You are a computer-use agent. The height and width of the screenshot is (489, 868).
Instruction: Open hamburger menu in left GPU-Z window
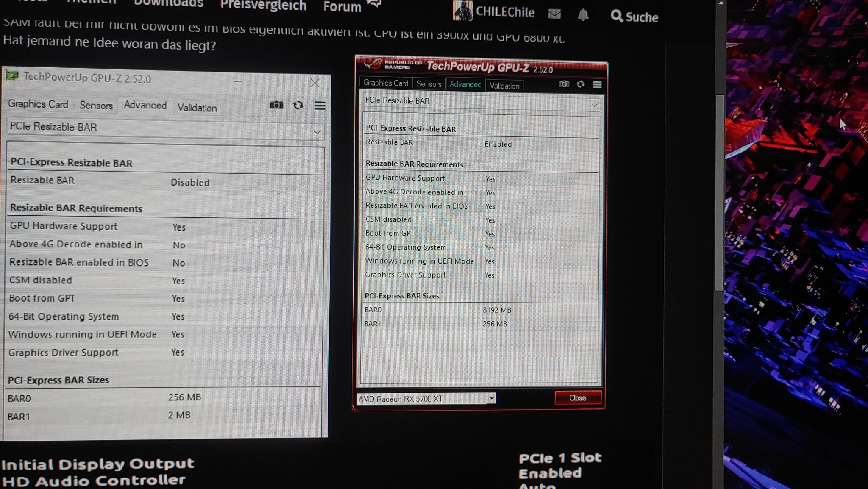click(320, 106)
